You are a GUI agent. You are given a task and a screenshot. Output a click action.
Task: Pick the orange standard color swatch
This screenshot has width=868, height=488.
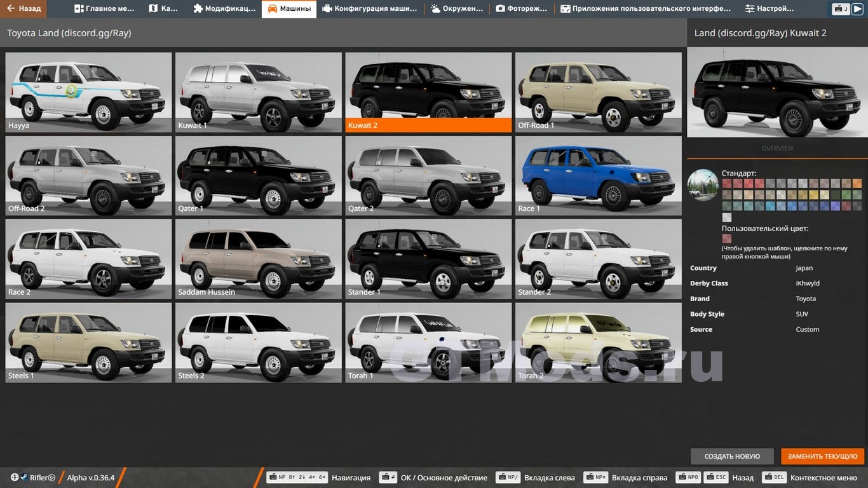858,184
